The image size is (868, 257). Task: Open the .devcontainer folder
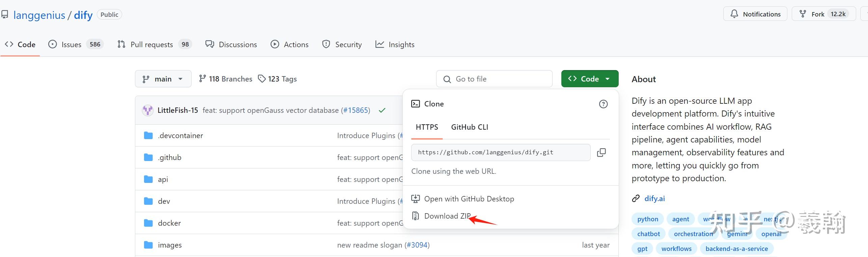tap(180, 135)
